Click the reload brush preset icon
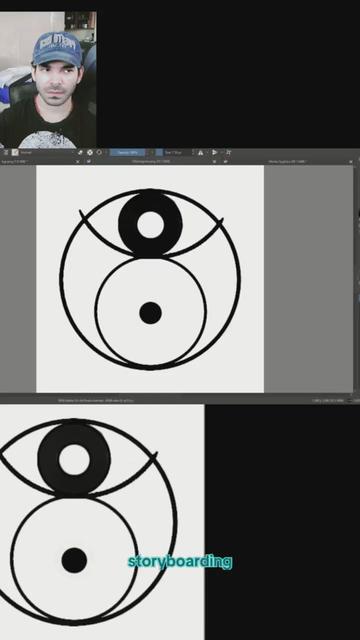The image size is (360, 640). pos(99,153)
